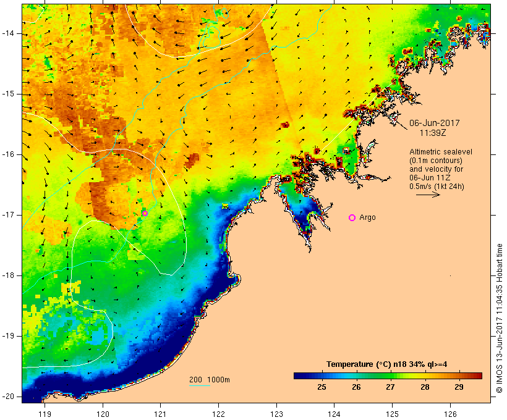Image resolution: width=507 pixels, height=420 pixels.
Task: Click the longitude axis label '122'
Action: pos(218,414)
